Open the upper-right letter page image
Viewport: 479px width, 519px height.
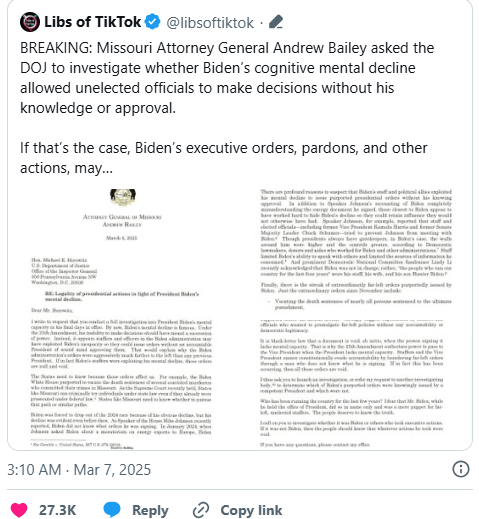click(356, 249)
